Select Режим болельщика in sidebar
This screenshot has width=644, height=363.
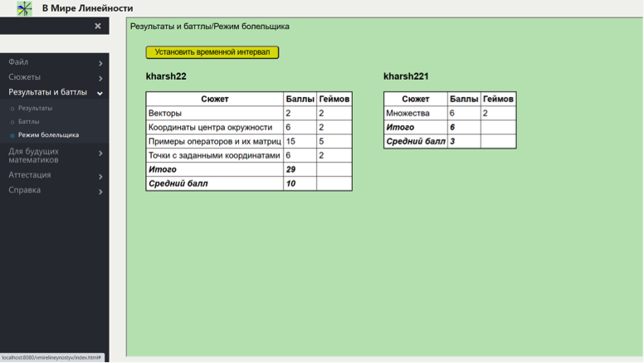[x=48, y=135]
